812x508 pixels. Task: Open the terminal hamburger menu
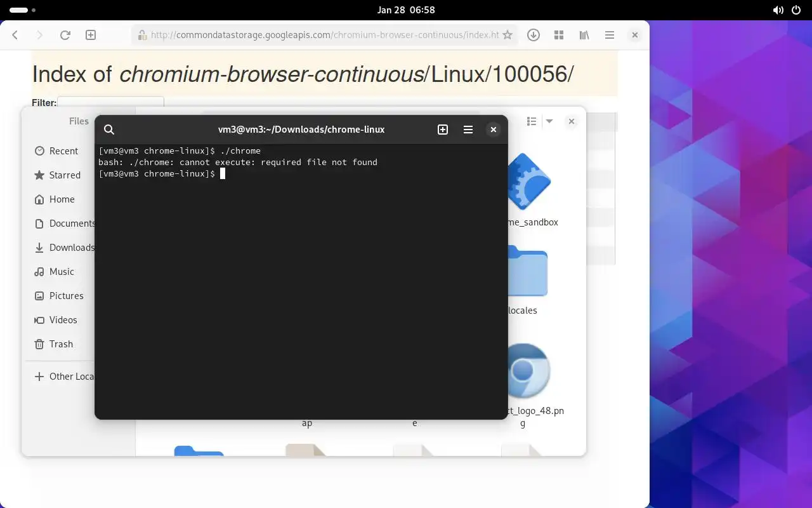[468, 130]
